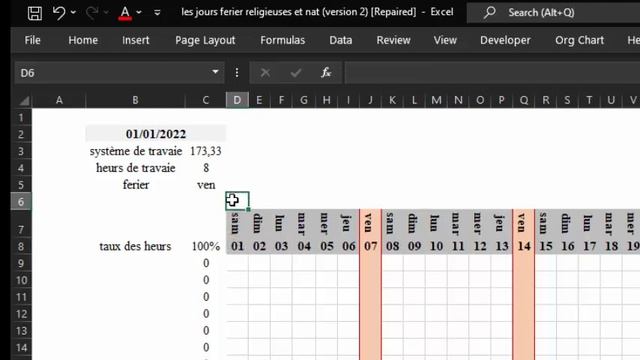Viewport: 640px width, 360px height.
Task: Open the Undo history dropdown arrow
Action: pyautogui.click(x=73, y=13)
